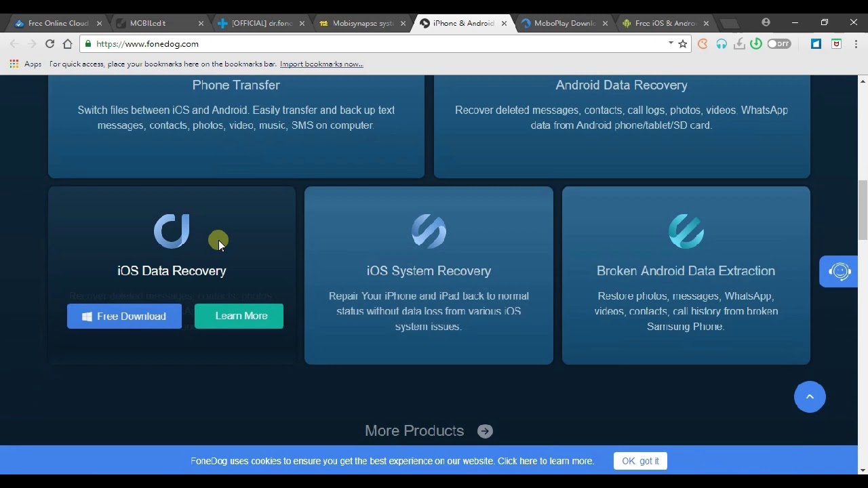Click the page vertical scrollbar thumb

863,209
